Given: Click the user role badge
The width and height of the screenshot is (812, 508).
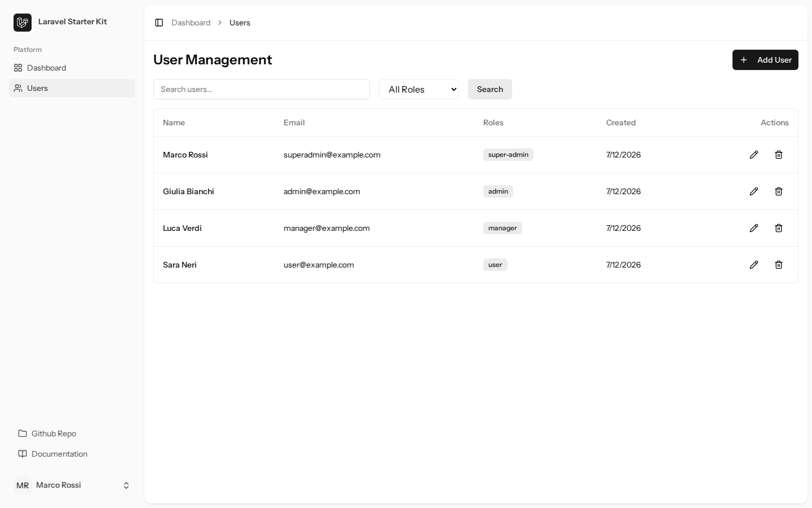Looking at the screenshot, I should pyautogui.click(x=495, y=265).
